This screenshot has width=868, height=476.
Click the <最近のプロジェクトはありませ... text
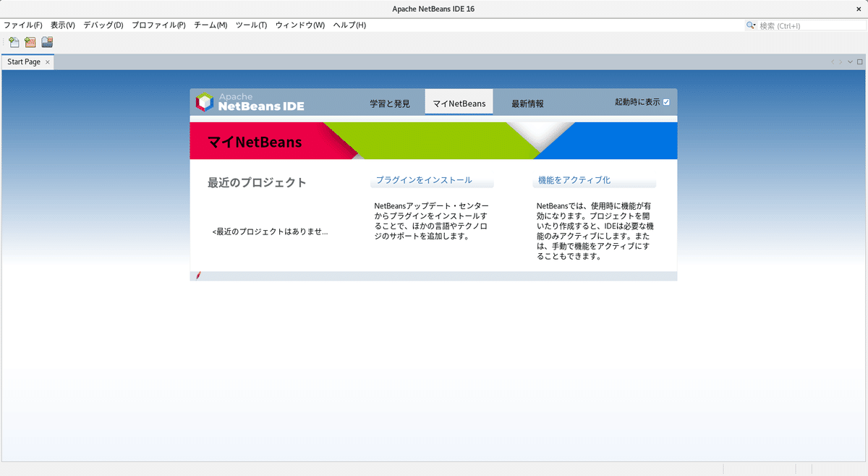point(270,232)
